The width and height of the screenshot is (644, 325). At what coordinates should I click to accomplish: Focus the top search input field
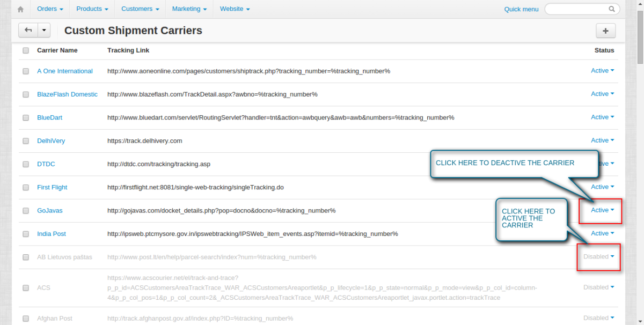click(582, 9)
